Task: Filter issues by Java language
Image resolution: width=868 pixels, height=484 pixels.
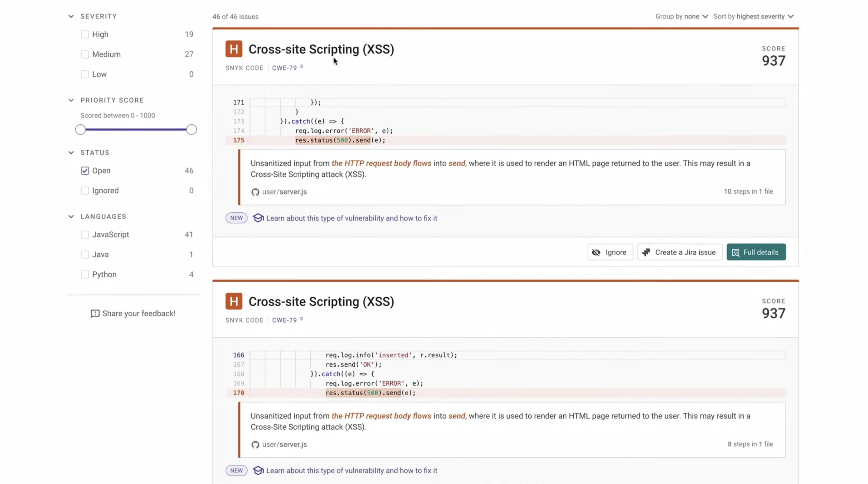Action: point(85,254)
